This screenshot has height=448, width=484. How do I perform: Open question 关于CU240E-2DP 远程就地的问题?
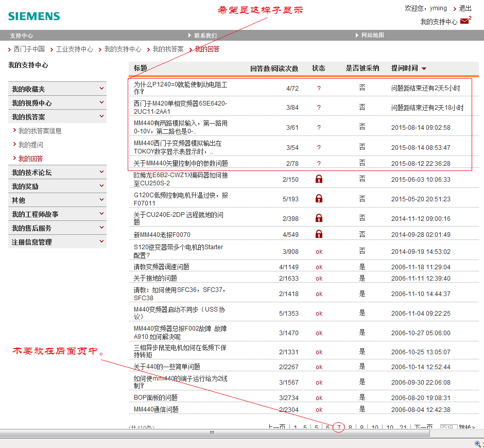[179, 218]
